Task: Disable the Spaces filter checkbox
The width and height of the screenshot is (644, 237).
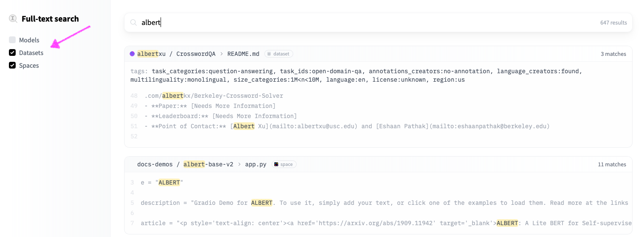Action: 12,66
